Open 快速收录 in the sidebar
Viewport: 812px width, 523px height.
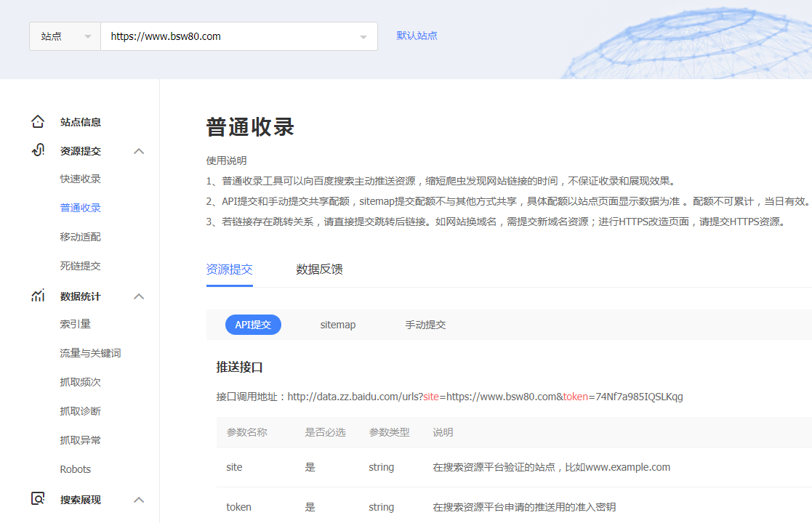pos(80,179)
